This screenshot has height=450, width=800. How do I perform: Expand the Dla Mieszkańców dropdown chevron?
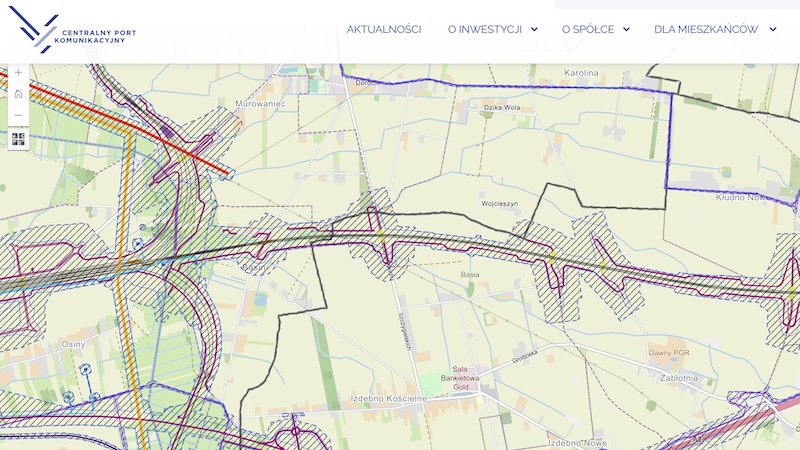coord(773,29)
